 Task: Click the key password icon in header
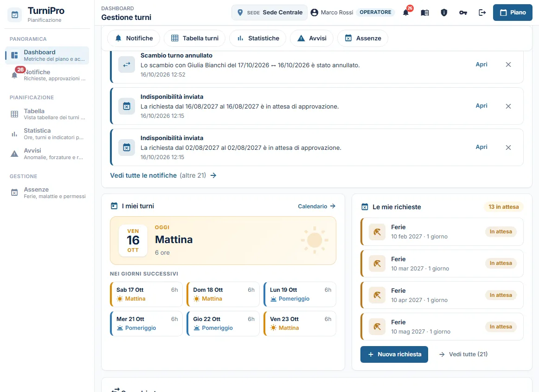coord(463,13)
